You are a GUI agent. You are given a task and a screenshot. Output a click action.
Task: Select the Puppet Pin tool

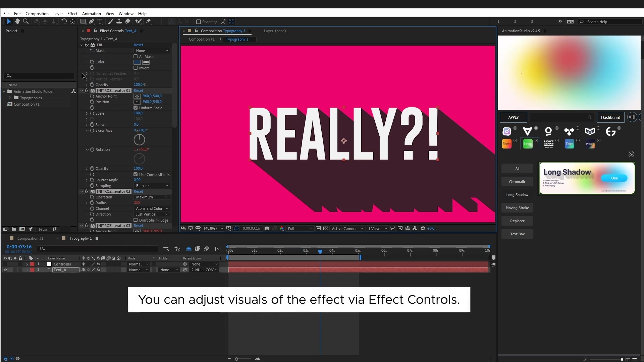click(149, 21)
